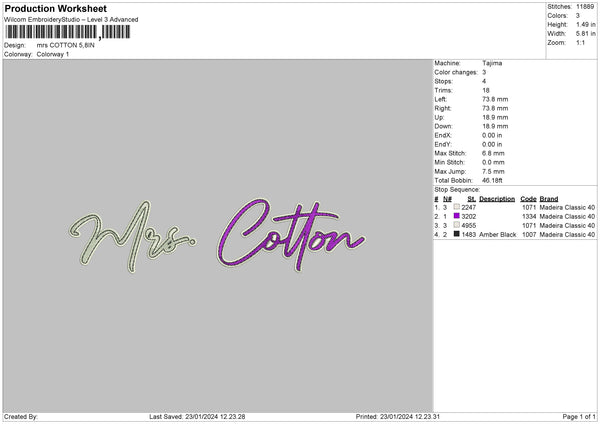600x424 pixels.
Task: Click the EndY value
Action: click(x=492, y=144)
